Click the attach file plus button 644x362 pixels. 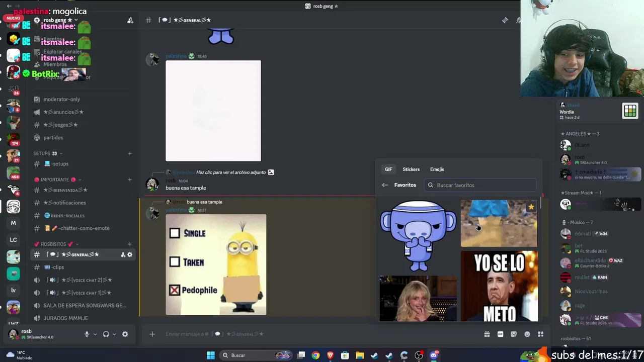tap(152, 334)
